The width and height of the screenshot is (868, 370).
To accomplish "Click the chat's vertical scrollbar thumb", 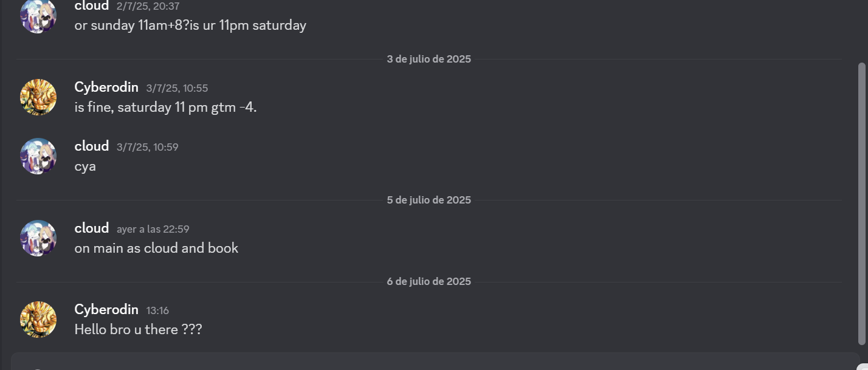I will coord(861,203).
